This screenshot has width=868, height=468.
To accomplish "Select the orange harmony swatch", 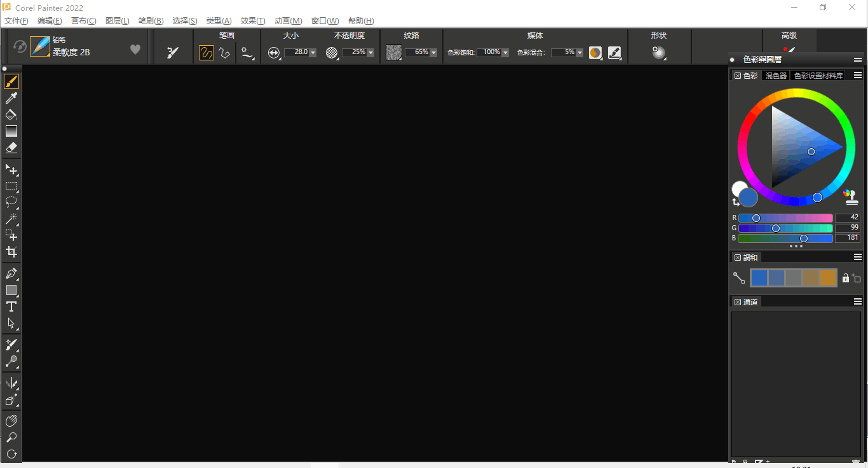I will pyautogui.click(x=828, y=278).
